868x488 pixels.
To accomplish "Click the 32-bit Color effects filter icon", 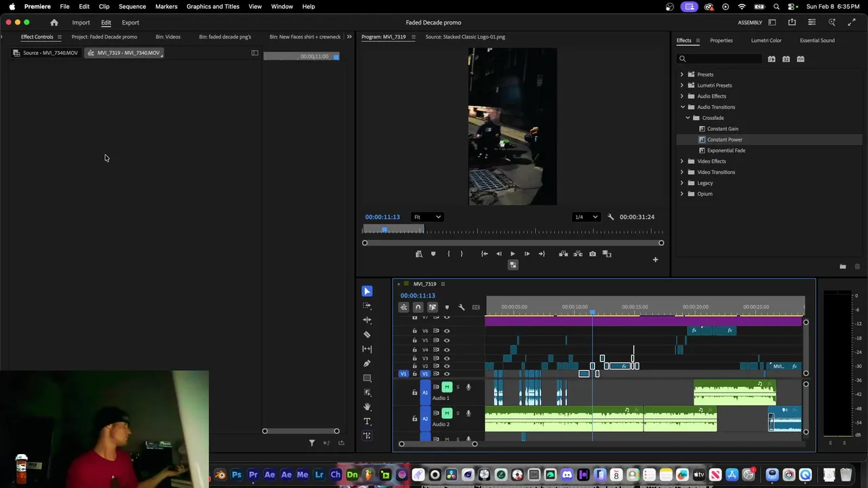I will point(786,59).
